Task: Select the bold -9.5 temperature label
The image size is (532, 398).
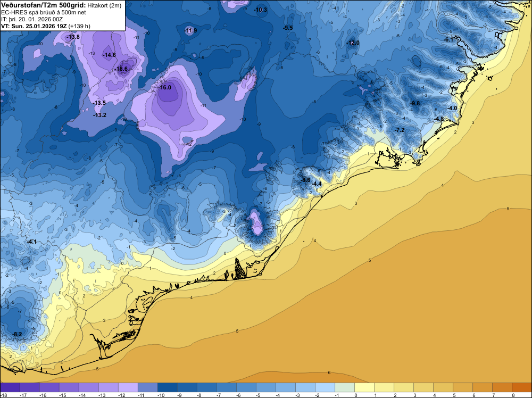Action: pos(288,28)
